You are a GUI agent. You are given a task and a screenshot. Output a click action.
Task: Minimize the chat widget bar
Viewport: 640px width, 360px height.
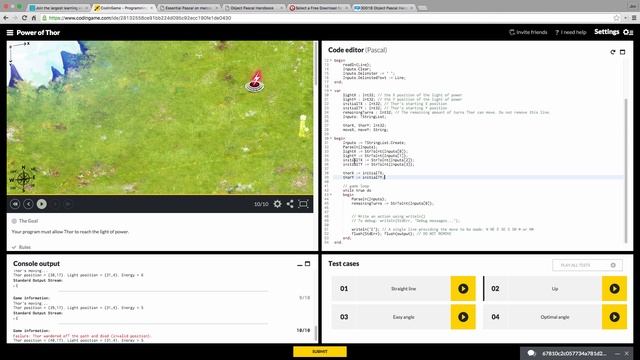(x=617, y=353)
